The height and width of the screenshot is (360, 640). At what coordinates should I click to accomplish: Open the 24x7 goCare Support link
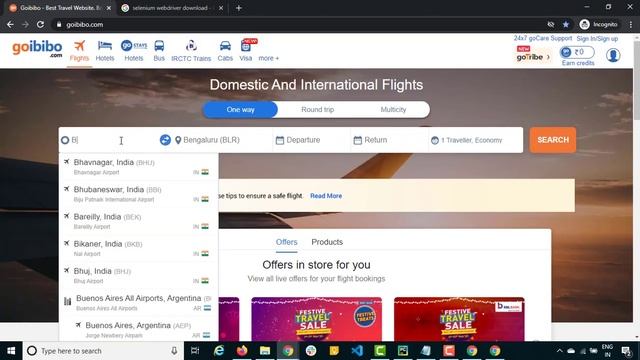(543, 38)
